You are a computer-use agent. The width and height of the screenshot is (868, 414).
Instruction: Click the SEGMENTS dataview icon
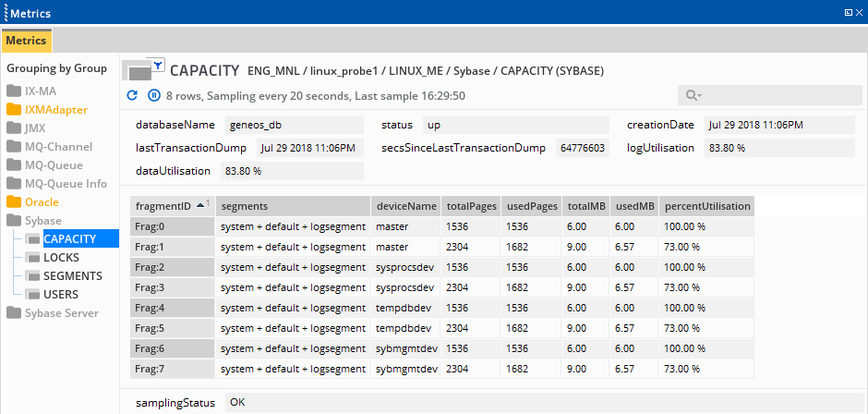(x=32, y=276)
